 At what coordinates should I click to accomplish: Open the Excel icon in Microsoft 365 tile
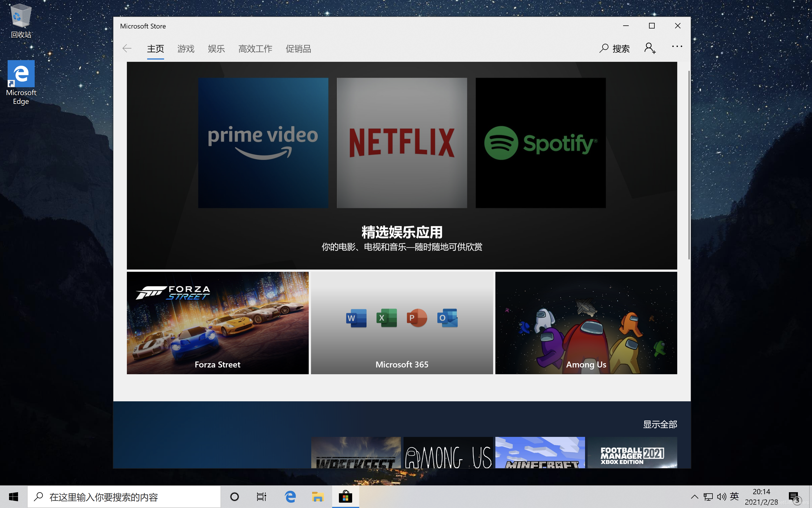[387, 318]
